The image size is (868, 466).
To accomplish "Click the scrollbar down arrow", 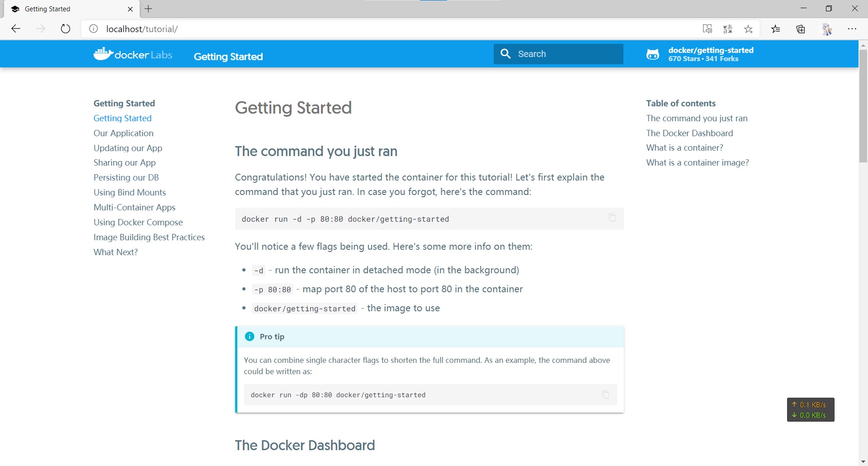I will (863, 462).
